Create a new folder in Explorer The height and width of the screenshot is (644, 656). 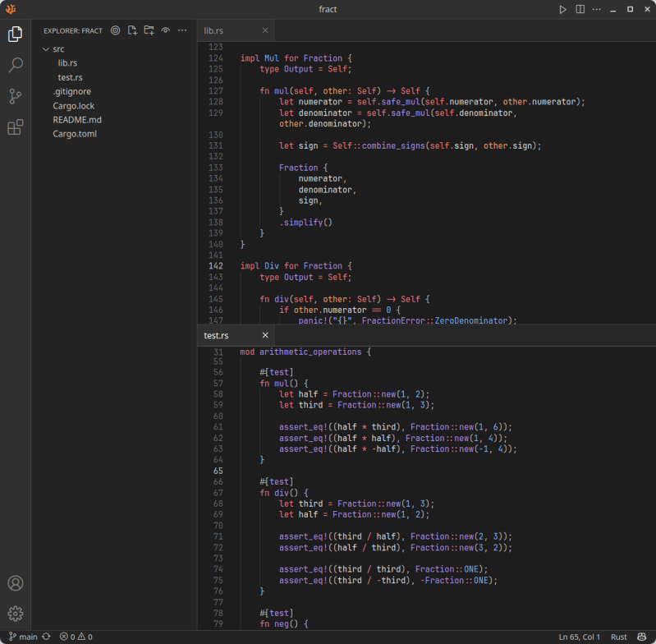pyautogui.click(x=149, y=30)
